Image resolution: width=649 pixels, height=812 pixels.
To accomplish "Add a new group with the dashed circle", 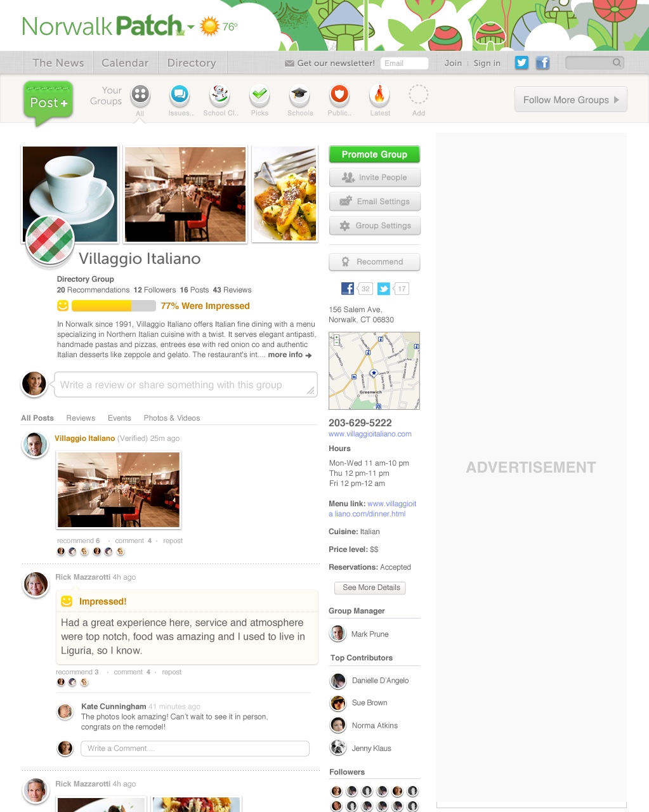I will pos(418,95).
